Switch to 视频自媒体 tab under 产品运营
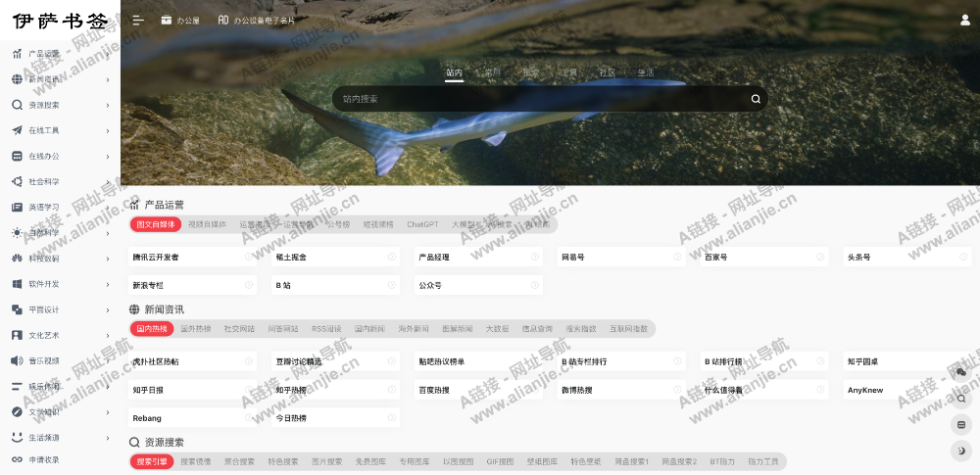 point(207,224)
